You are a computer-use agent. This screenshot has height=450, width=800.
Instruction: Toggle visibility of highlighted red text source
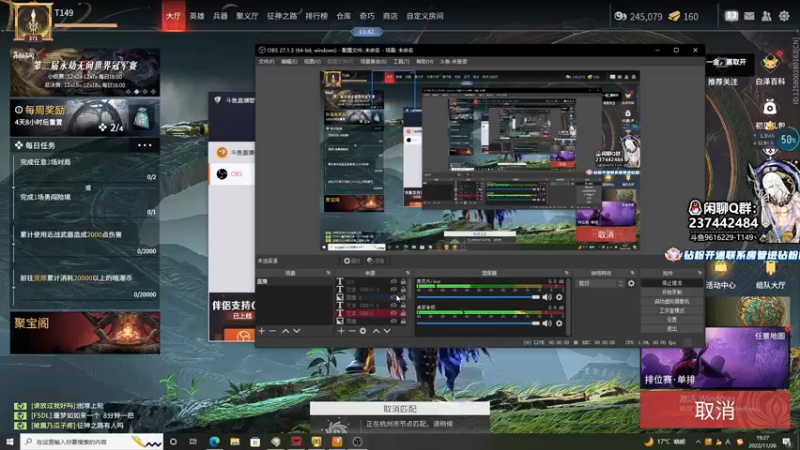393,313
